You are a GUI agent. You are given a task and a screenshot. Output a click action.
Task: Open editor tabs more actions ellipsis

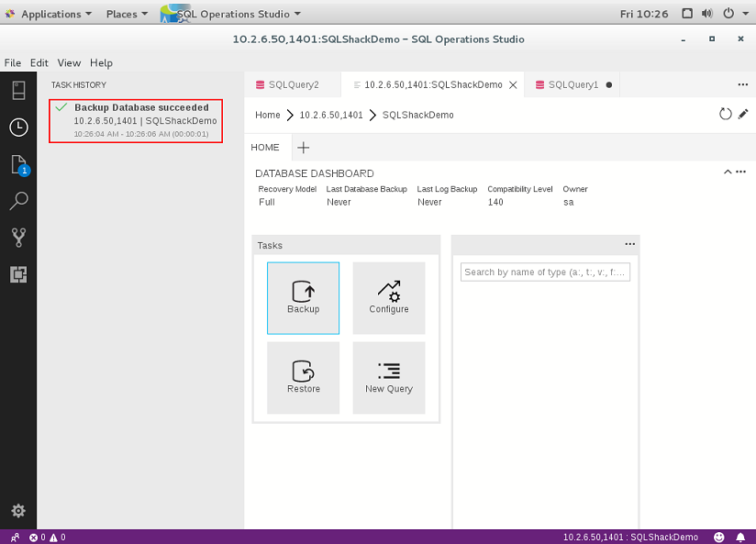coord(742,85)
